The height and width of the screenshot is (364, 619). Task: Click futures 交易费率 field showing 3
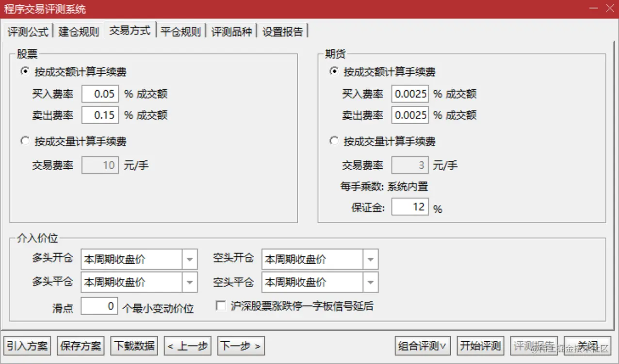click(410, 165)
